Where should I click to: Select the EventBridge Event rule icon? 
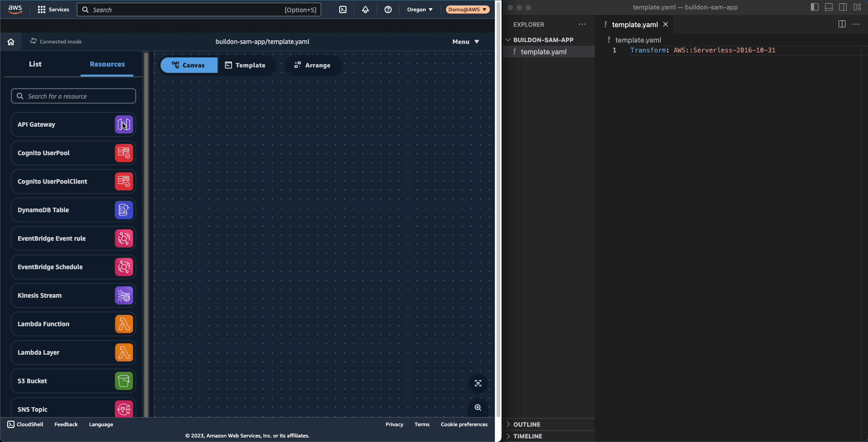click(124, 238)
